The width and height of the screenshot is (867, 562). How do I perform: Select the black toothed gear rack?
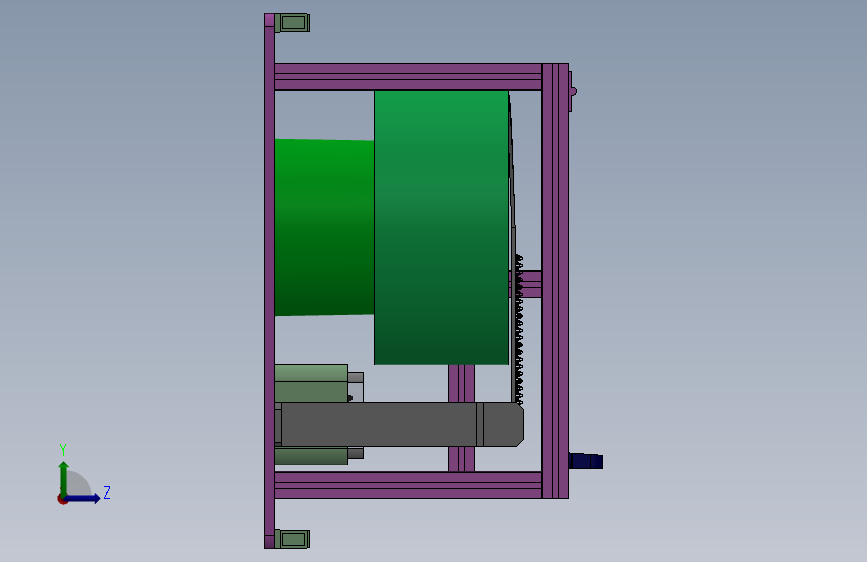point(519,329)
